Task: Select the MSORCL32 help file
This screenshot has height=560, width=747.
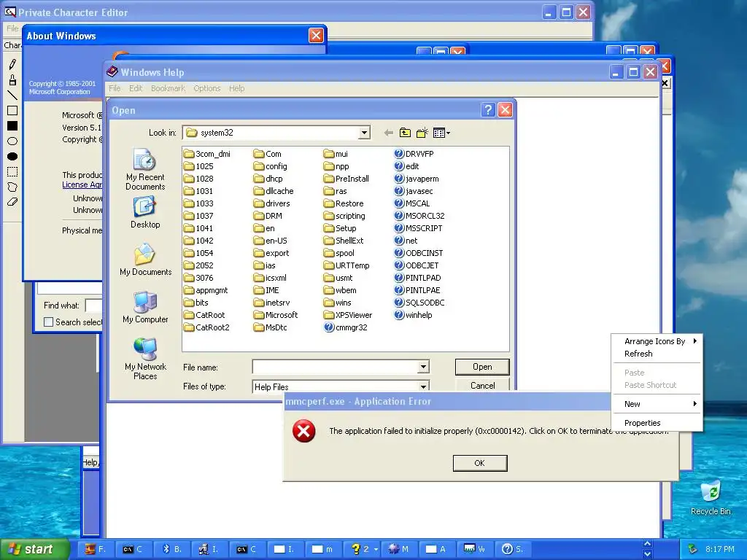Action: 419,216
